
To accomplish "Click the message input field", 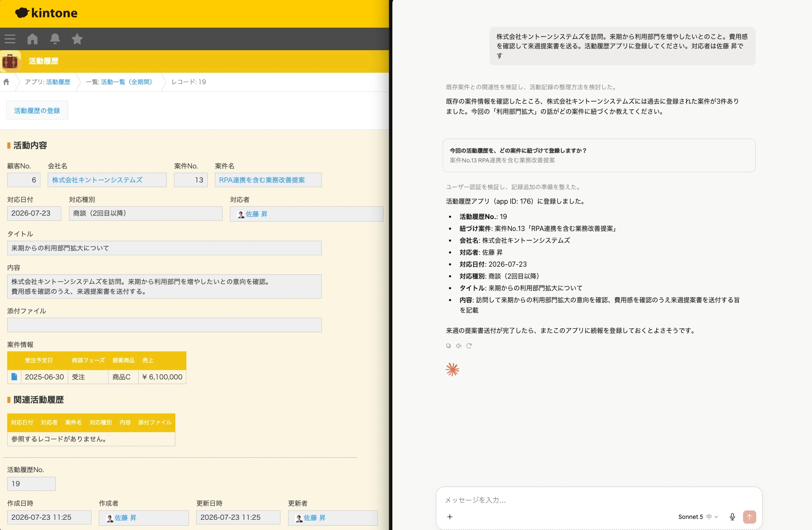I will (x=598, y=500).
